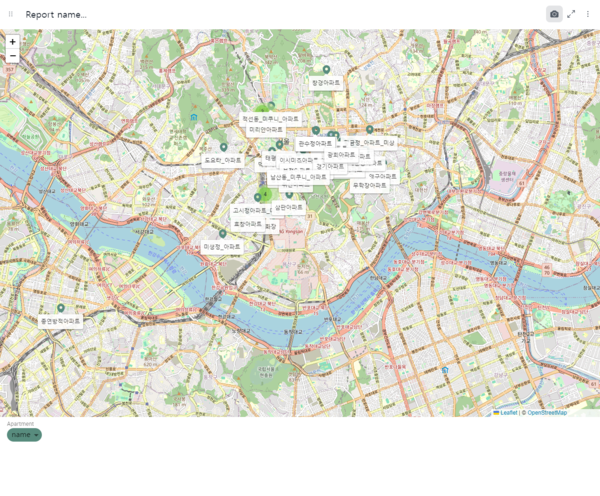The image size is (600, 496).
Task: Select the 적선동_미쿠니_아파트 label
Action: (x=271, y=118)
